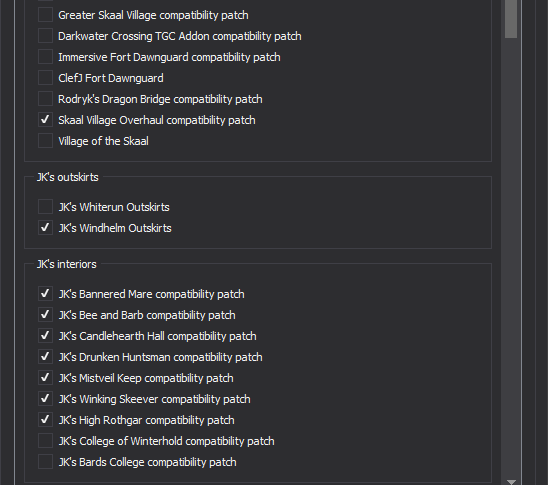548x485 pixels.
Task: Deselect JK's Bee and Barb patch
Action: point(45,315)
